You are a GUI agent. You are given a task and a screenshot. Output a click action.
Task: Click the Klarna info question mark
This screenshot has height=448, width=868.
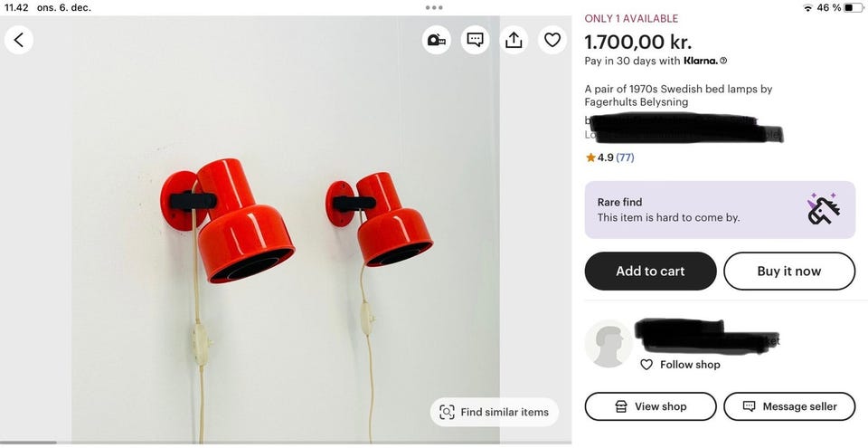[723, 62]
